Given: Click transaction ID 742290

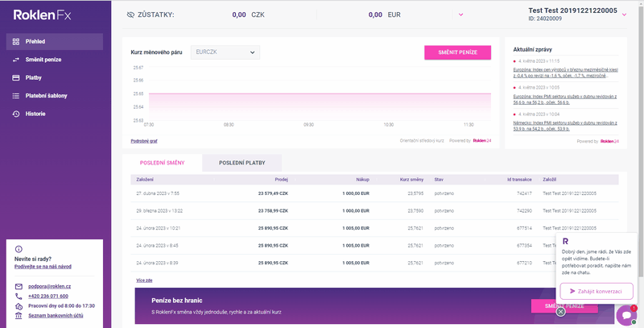Looking at the screenshot, I should pyautogui.click(x=524, y=211).
